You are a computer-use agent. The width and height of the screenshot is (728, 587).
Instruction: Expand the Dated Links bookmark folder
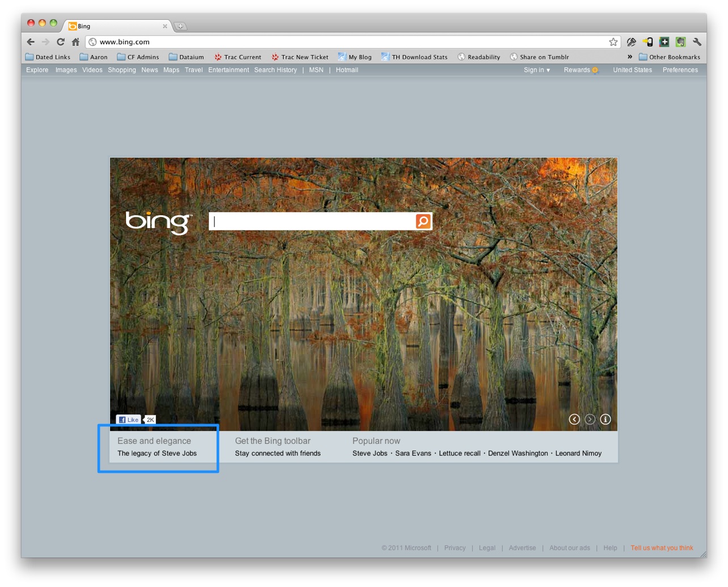[48, 57]
